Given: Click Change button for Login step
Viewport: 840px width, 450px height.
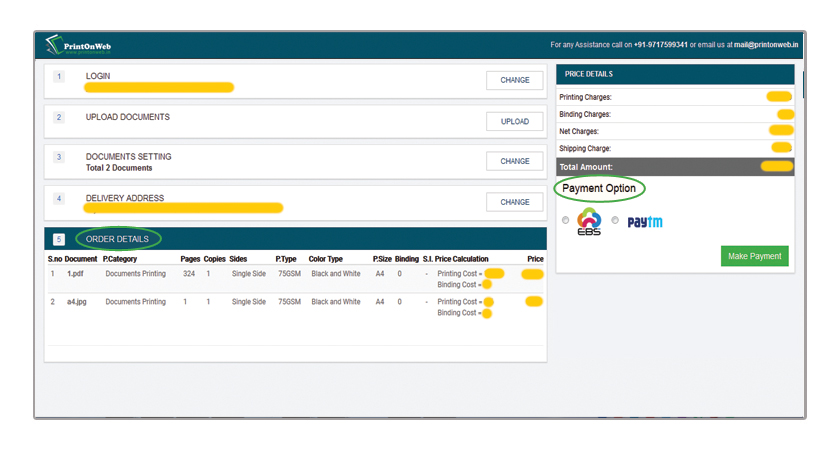Looking at the screenshot, I should coord(514,80).
